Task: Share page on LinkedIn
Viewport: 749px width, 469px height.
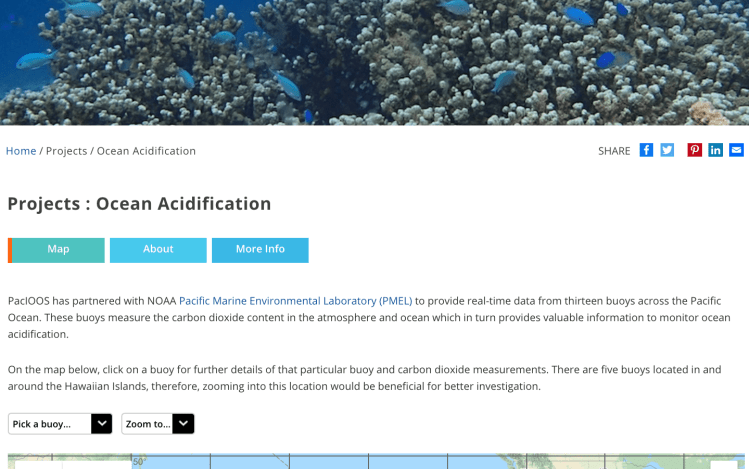Action: 715,150
